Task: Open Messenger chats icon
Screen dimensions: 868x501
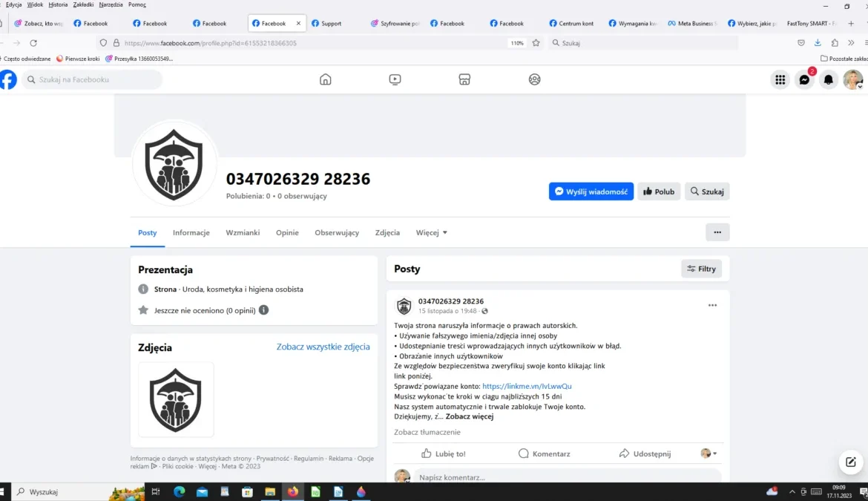Action: pos(804,79)
